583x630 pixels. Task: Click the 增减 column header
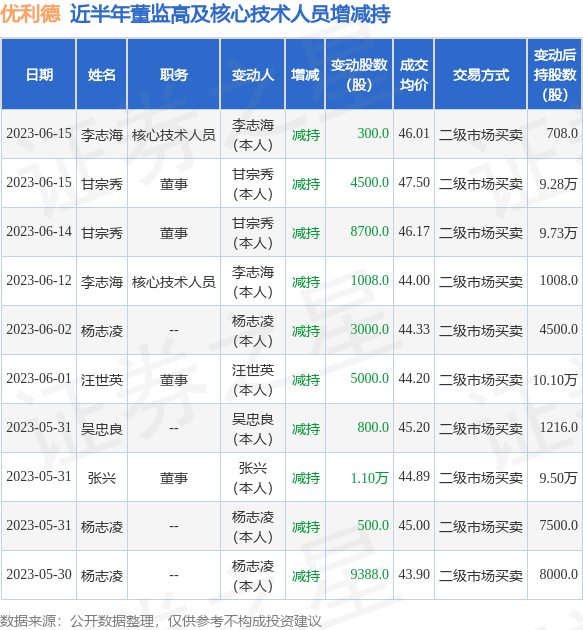pyautogui.click(x=305, y=74)
